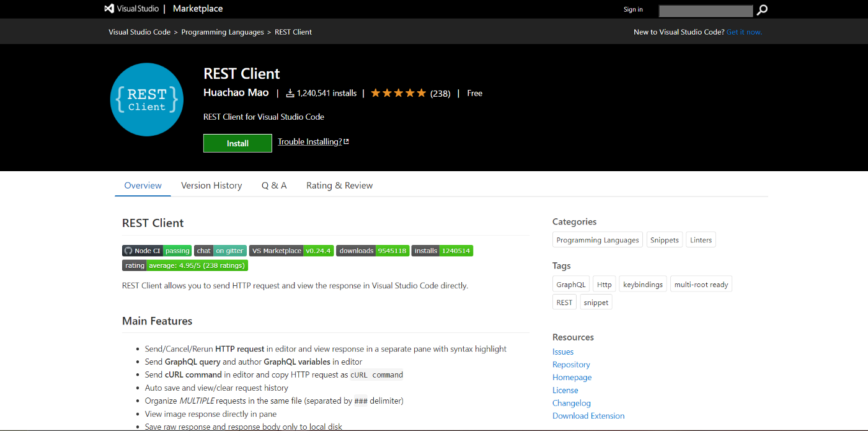Switch to the Version History tab
The image size is (868, 431).
(x=211, y=185)
